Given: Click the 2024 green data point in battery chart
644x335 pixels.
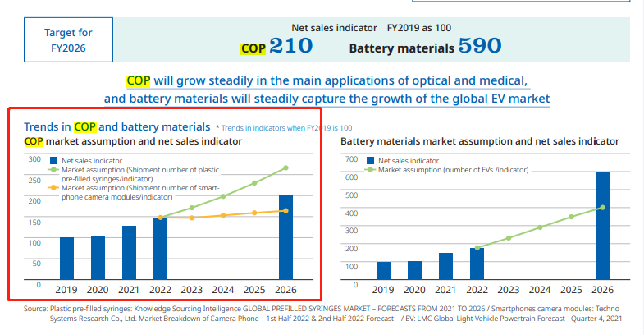Looking at the screenshot, I should pyautogui.click(x=540, y=227).
